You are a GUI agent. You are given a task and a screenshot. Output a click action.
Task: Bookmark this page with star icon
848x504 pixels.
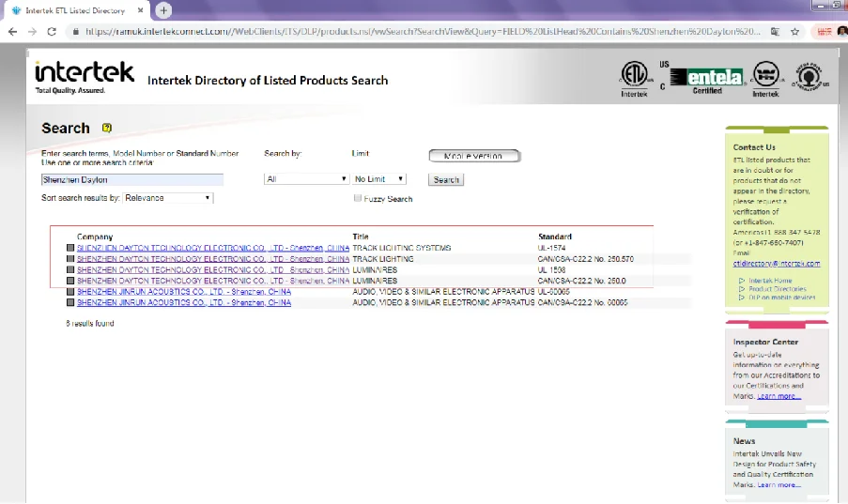[x=795, y=32]
